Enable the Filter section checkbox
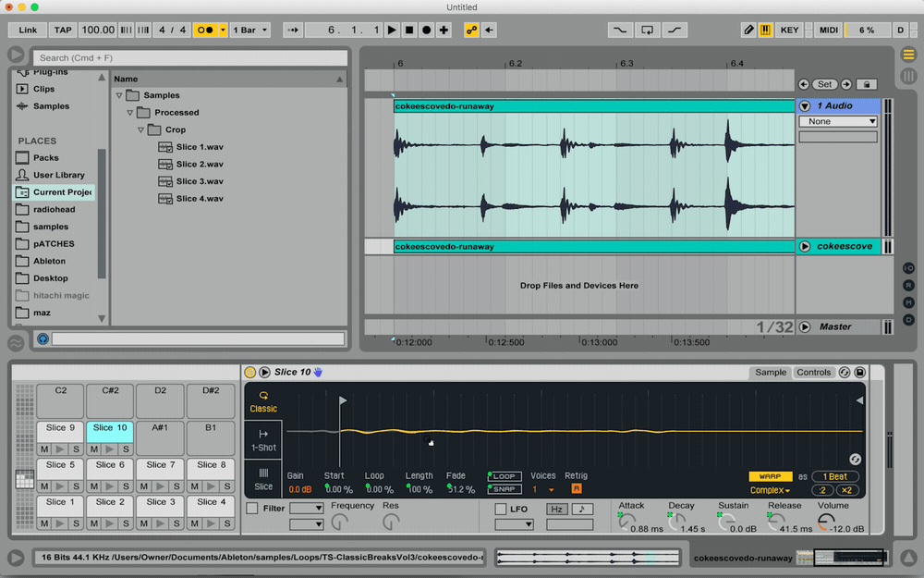Viewport: 924px width, 578px height. pyautogui.click(x=250, y=508)
